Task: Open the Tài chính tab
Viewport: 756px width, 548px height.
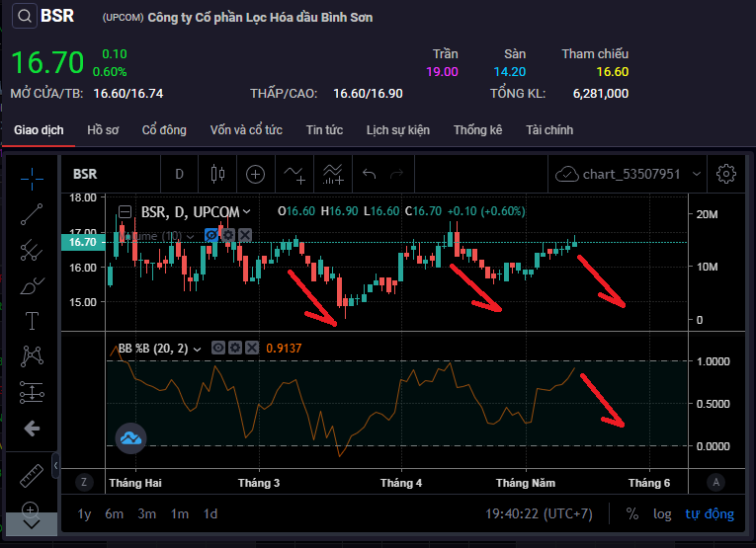Action: coord(549,130)
